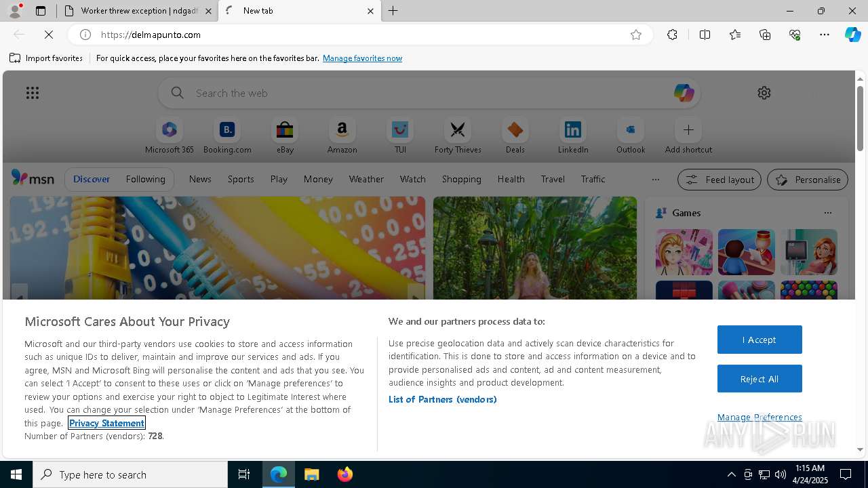This screenshot has width=868, height=488.
Task: Open the LinkedIn shortcut
Action: coord(573,136)
